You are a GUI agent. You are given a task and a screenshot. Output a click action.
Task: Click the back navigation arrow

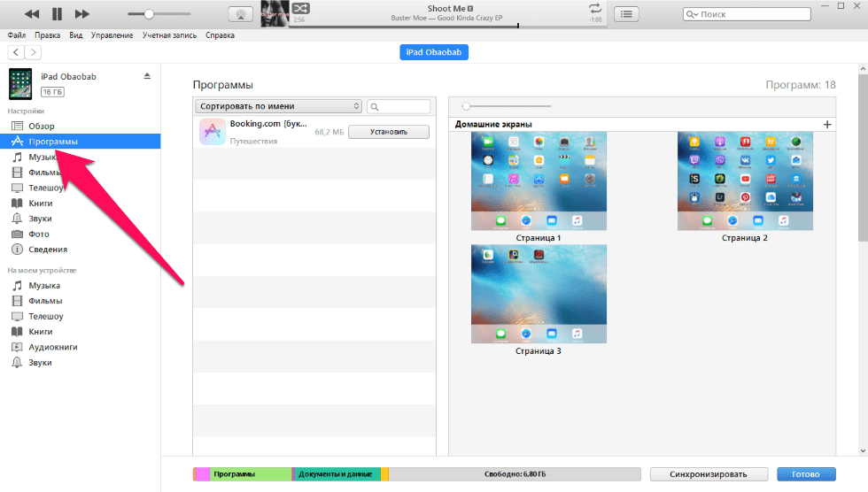click(x=16, y=53)
